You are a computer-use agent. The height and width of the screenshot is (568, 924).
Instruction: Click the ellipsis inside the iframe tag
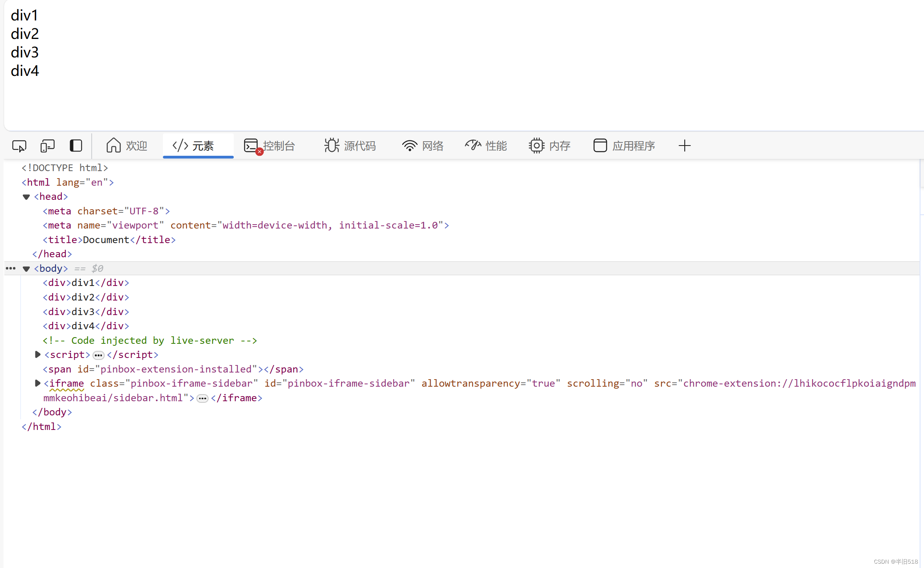click(202, 399)
